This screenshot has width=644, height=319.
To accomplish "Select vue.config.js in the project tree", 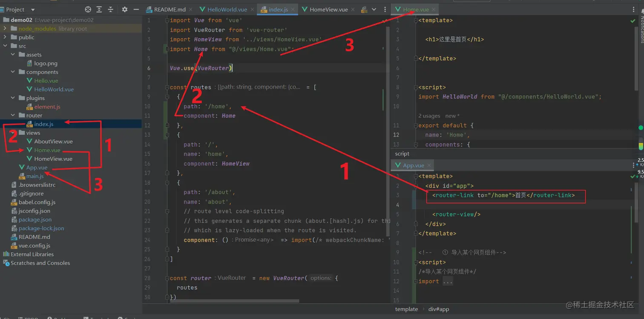I will pos(34,246).
